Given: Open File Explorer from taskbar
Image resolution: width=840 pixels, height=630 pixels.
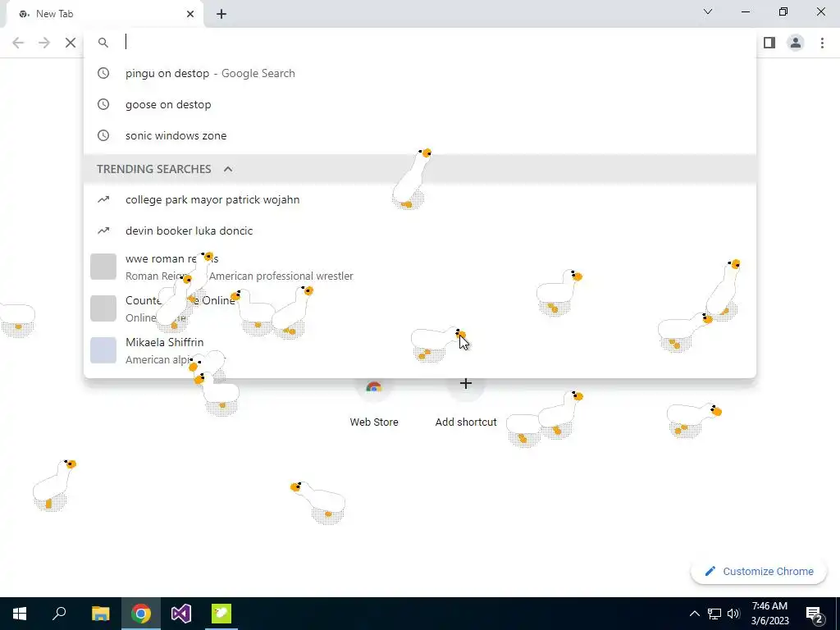Looking at the screenshot, I should pos(100,614).
